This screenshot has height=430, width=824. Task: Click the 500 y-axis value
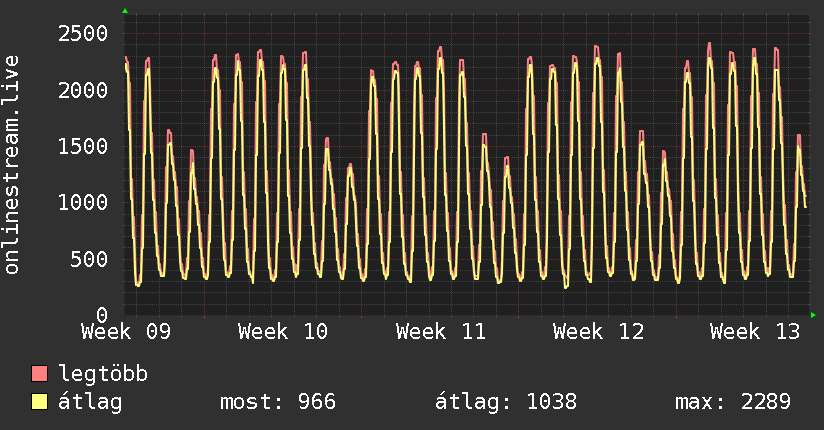89,259
